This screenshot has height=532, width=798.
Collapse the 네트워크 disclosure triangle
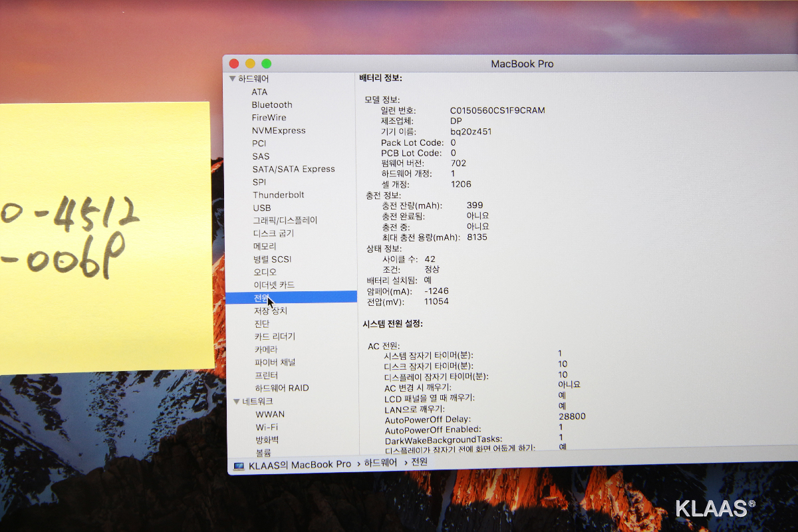point(237,401)
